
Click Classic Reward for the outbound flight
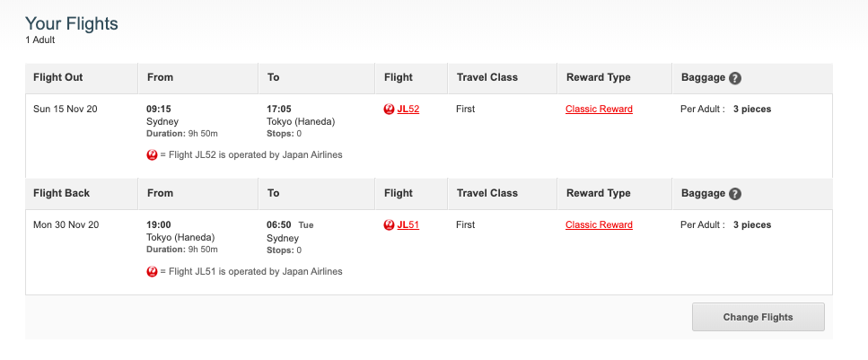(x=599, y=110)
